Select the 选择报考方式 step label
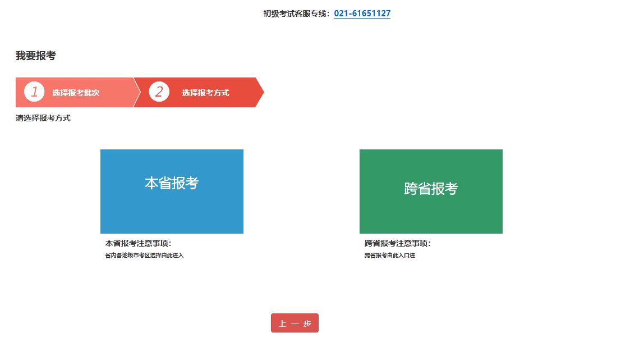Screen dimensions: 644x337 (x=205, y=93)
